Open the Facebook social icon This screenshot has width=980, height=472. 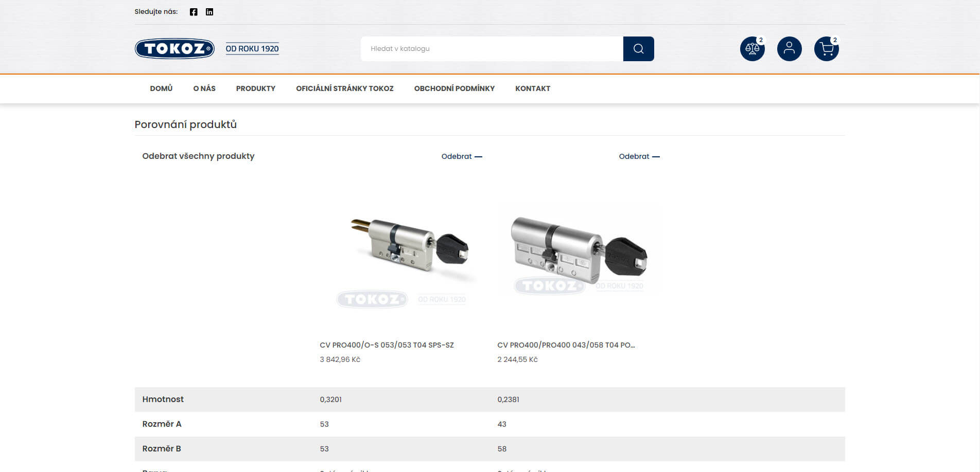pos(194,12)
